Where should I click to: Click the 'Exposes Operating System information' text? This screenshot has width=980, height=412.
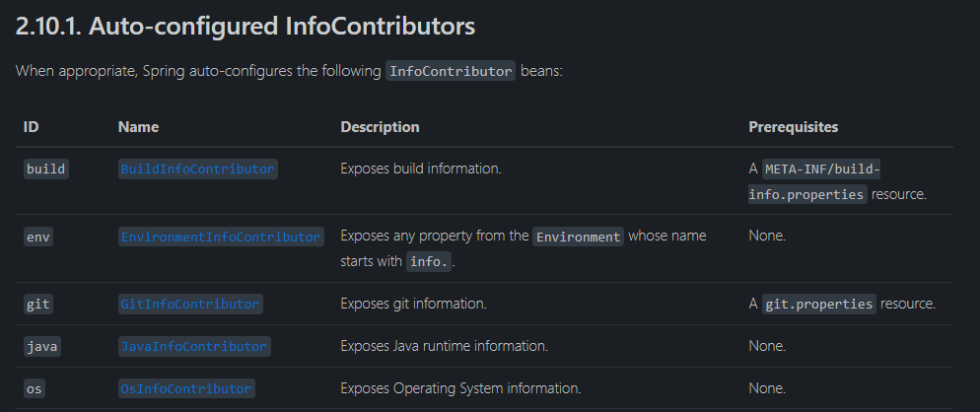tap(460, 389)
